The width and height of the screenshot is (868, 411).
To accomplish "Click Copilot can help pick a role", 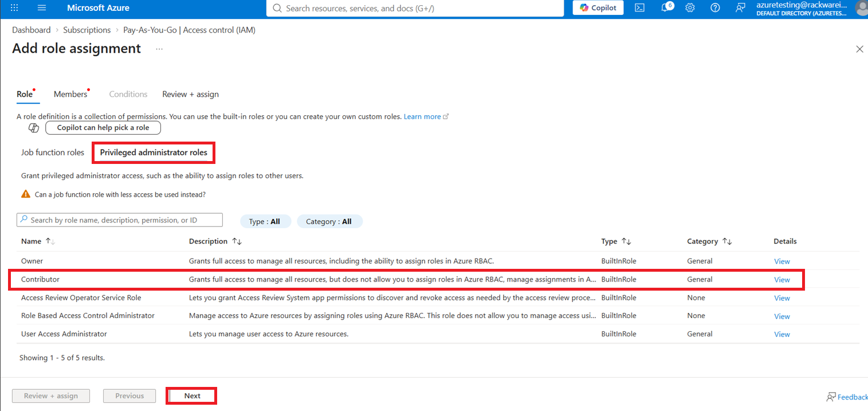I will (x=103, y=128).
